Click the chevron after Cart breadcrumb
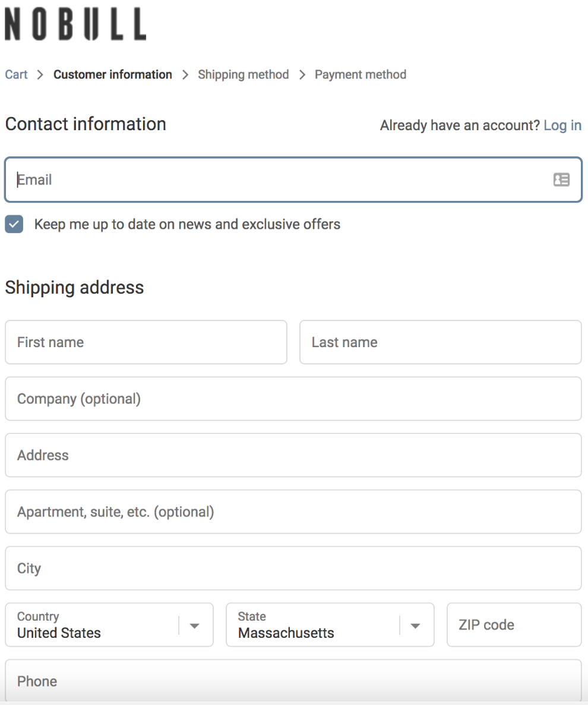The image size is (588, 705). click(x=39, y=74)
